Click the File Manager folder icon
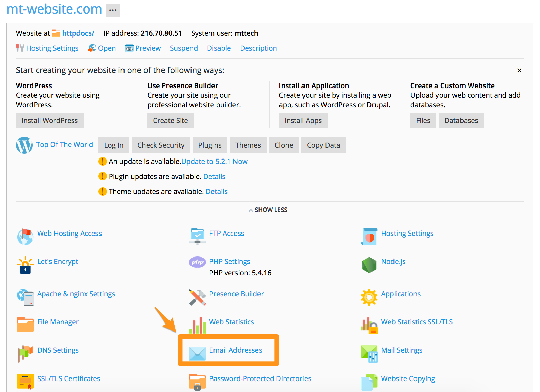540x392 pixels. point(25,325)
